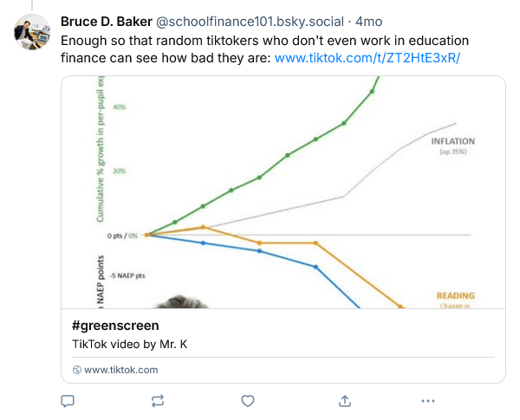Viewport: 520px width, 420px height.
Task: Click the reply speech bubble icon
Action: [x=68, y=401]
